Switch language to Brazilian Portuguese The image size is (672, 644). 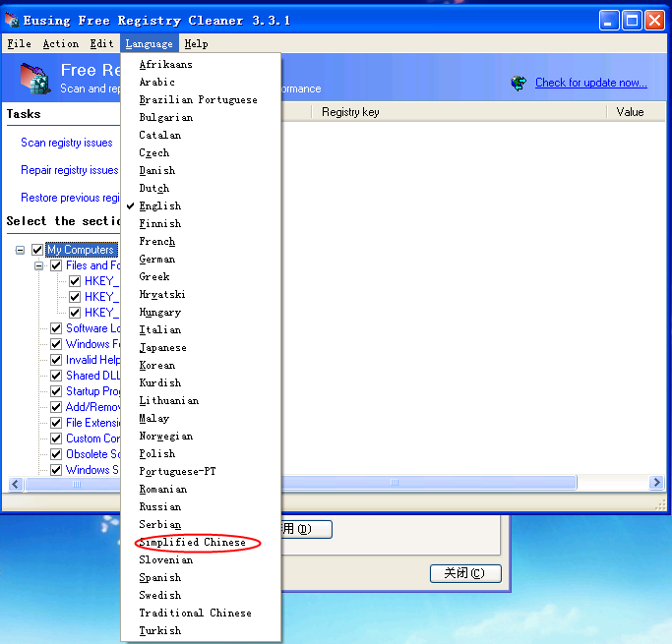201,99
